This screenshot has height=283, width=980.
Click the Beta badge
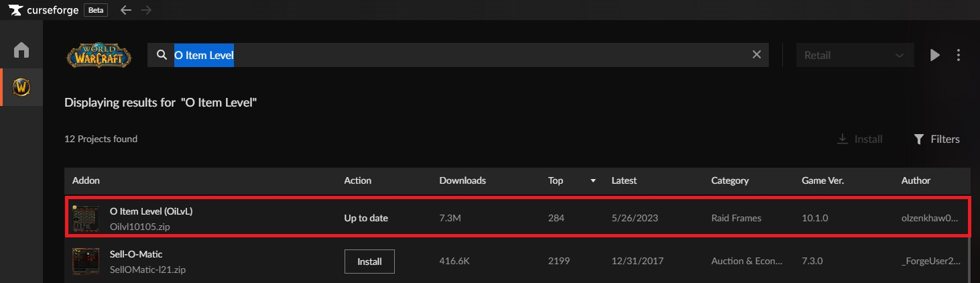tap(95, 10)
